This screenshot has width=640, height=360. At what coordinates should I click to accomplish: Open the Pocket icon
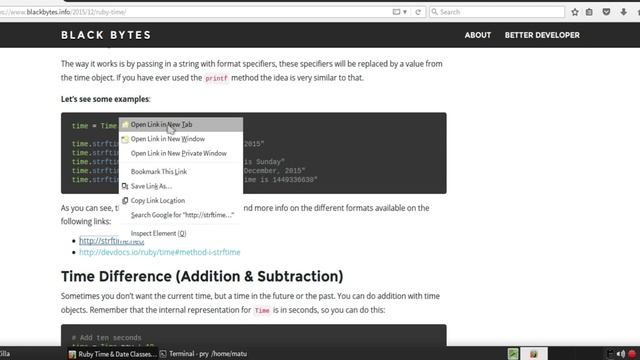607,12
